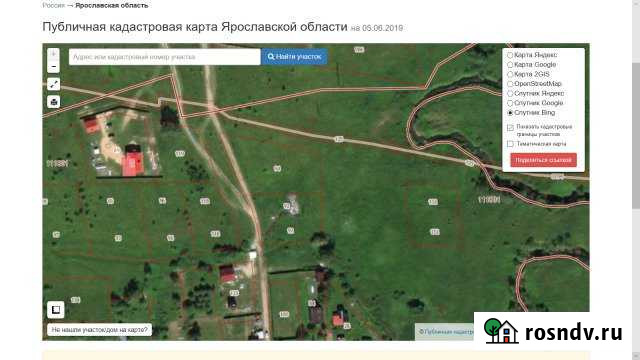This screenshot has width=640, height=360.
Task: Click the 'Ярославская область' breadcrumb
Action: pos(111,5)
